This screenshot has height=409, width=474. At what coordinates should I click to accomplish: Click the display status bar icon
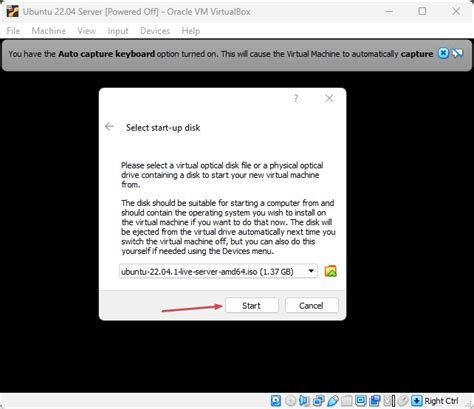pyautogui.click(x=361, y=401)
